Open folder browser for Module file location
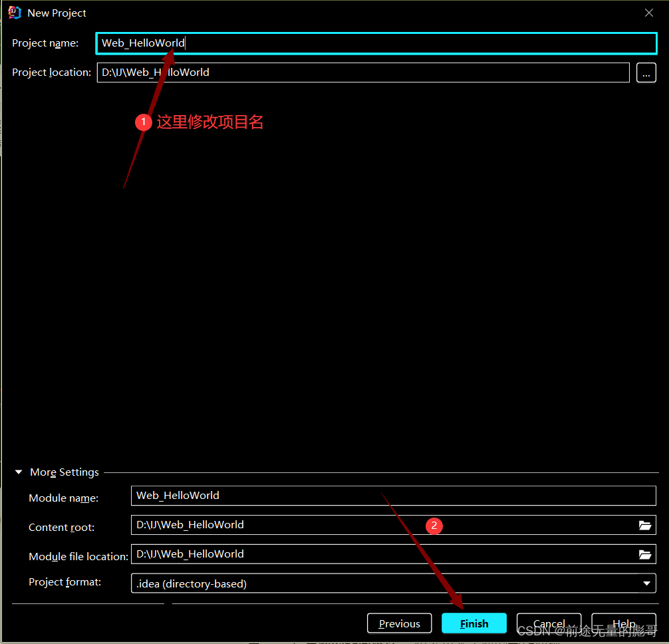Screen dimensions: 669x644 pyautogui.click(x=644, y=554)
